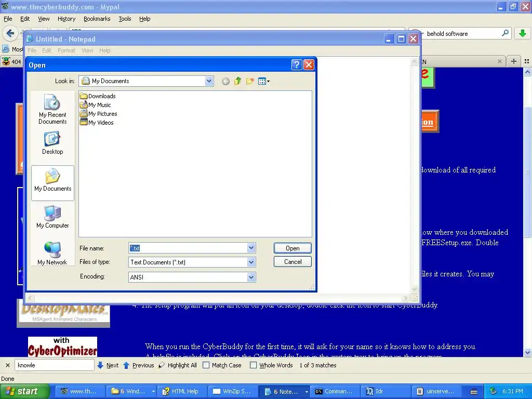Screen dimensions: 532x399
Task: Click Highlight All in find bar
Action: 178,365
